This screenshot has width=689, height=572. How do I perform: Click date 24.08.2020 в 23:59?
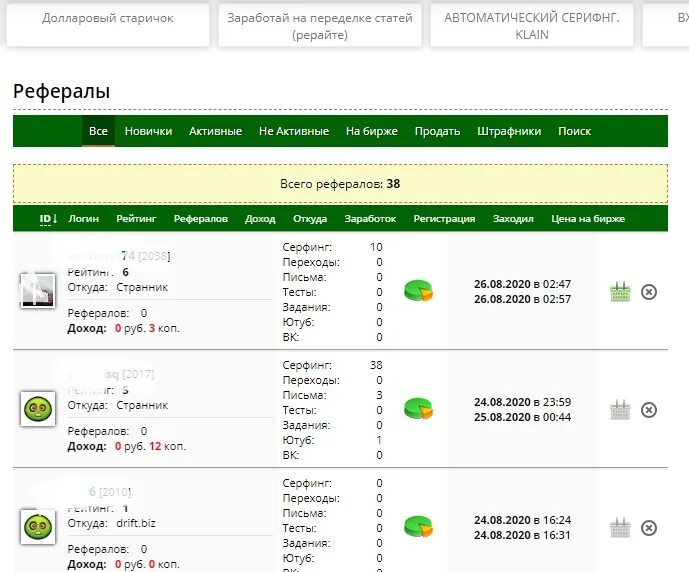point(522,402)
